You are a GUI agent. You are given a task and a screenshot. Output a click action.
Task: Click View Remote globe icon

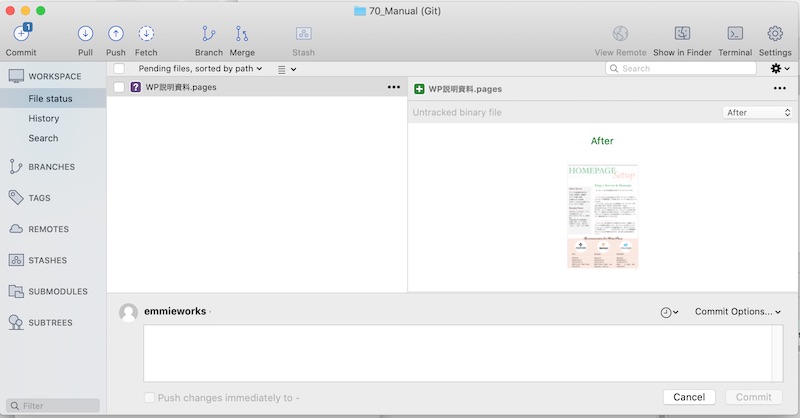620,34
